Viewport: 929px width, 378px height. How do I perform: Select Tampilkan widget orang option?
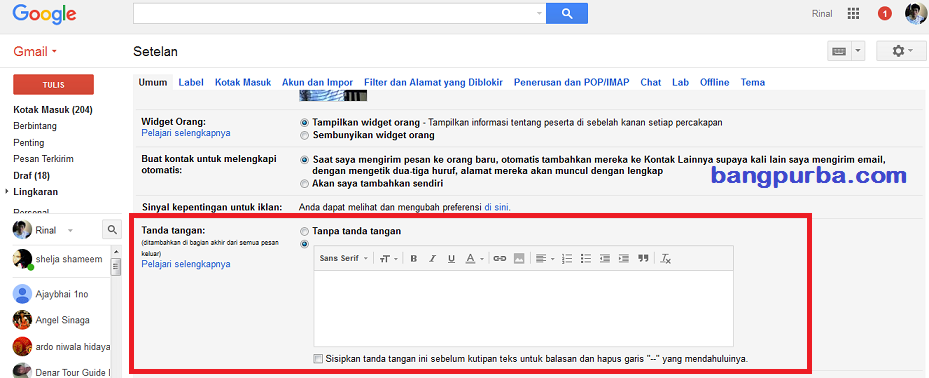(x=305, y=123)
